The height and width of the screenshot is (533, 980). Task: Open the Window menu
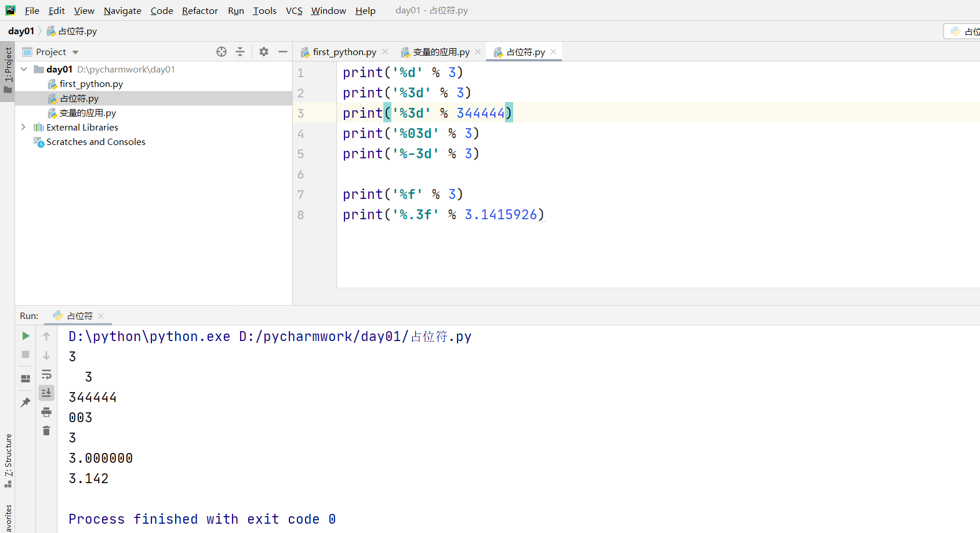point(328,10)
